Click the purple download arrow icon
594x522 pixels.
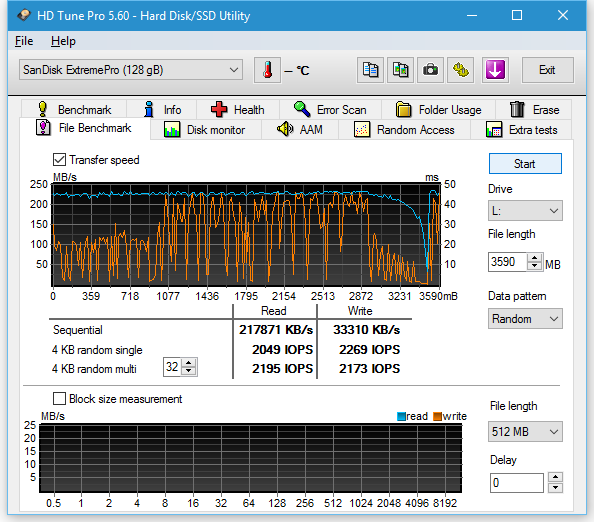[495, 70]
